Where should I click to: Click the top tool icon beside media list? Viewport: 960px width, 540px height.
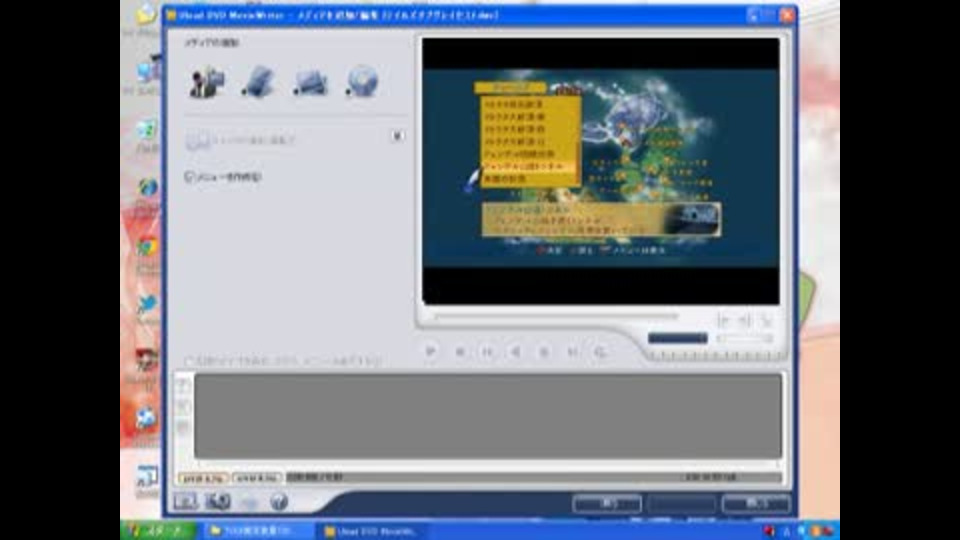point(183,386)
